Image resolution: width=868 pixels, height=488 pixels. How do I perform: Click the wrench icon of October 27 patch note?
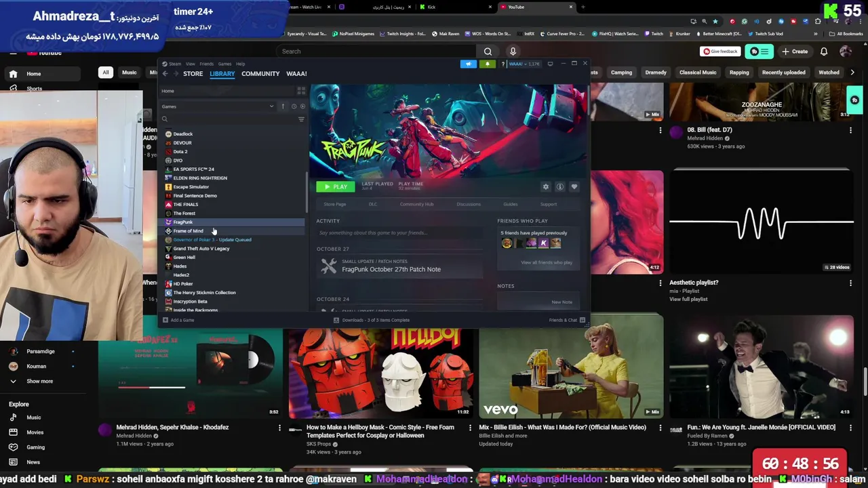pyautogui.click(x=329, y=266)
